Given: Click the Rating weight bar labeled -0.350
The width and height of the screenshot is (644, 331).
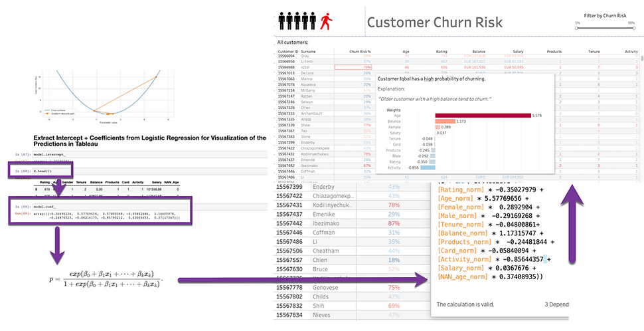Looking at the screenshot, I should 432,162.
